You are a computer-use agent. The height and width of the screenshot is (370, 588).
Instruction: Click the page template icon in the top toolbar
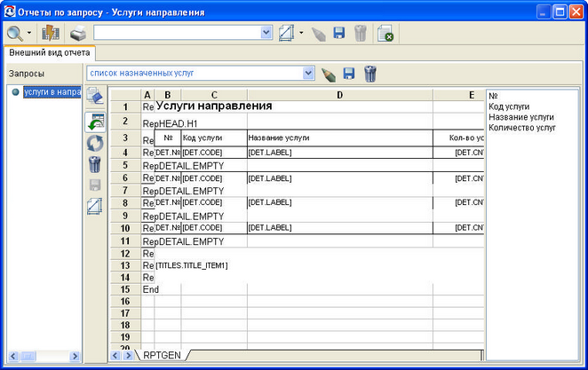tap(287, 33)
